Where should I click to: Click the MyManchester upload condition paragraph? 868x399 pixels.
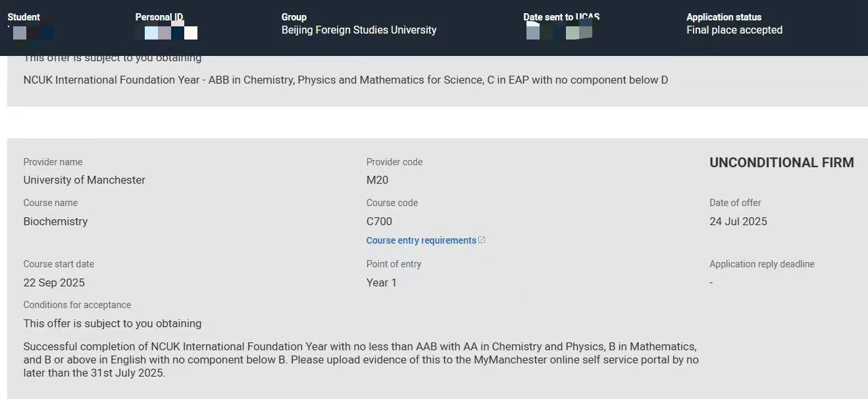[361, 359]
